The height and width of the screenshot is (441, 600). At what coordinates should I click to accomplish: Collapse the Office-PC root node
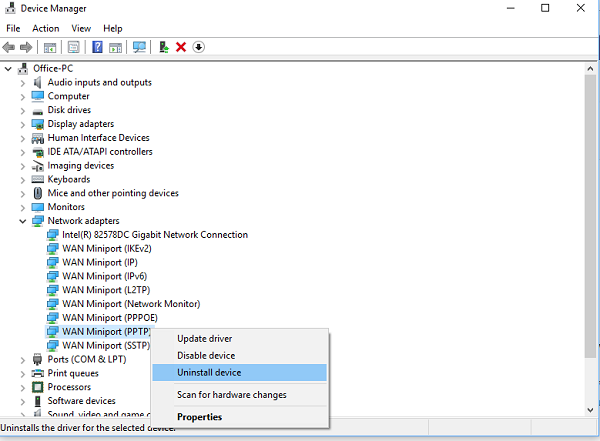8,69
